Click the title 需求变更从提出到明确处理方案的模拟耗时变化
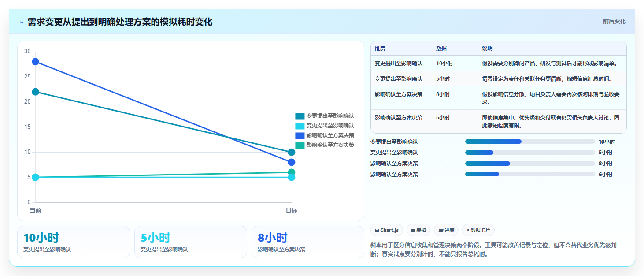Screen dimensions: 644x276 point(120,22)
